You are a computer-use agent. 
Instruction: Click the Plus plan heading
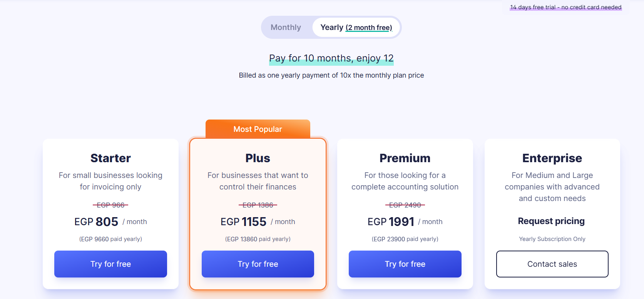[x=258, y=158]
